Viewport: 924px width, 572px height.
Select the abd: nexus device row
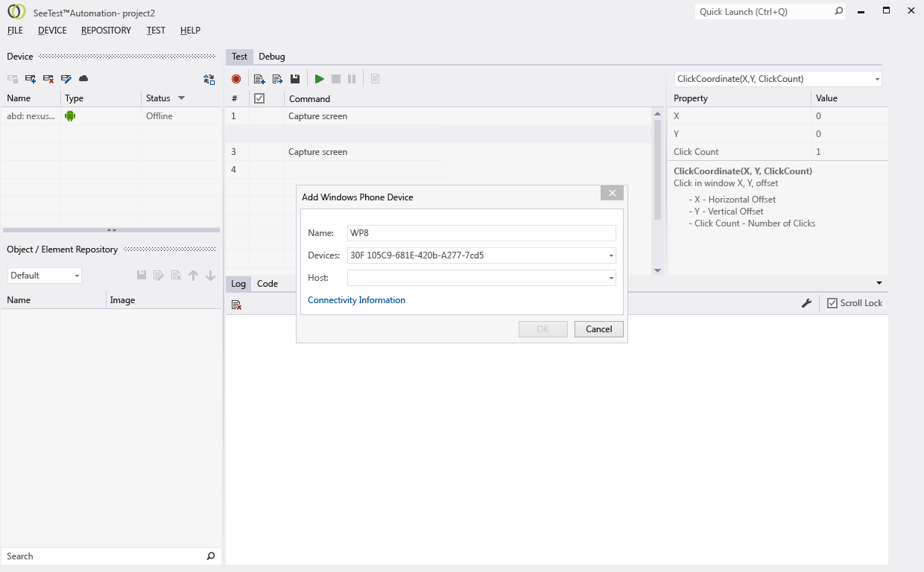110,116
